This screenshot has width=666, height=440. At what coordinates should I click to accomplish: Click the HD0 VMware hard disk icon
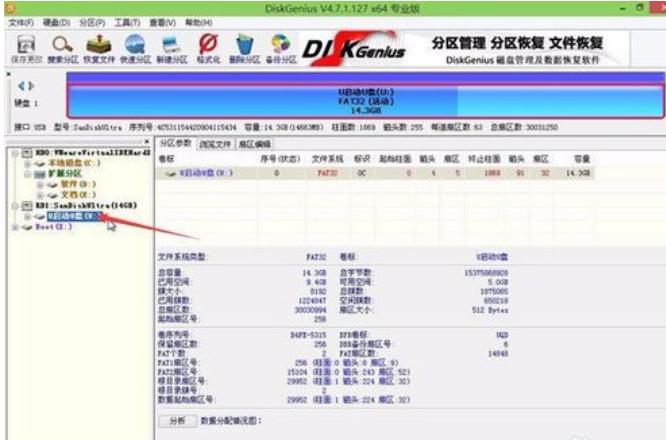tap(27, 153)
